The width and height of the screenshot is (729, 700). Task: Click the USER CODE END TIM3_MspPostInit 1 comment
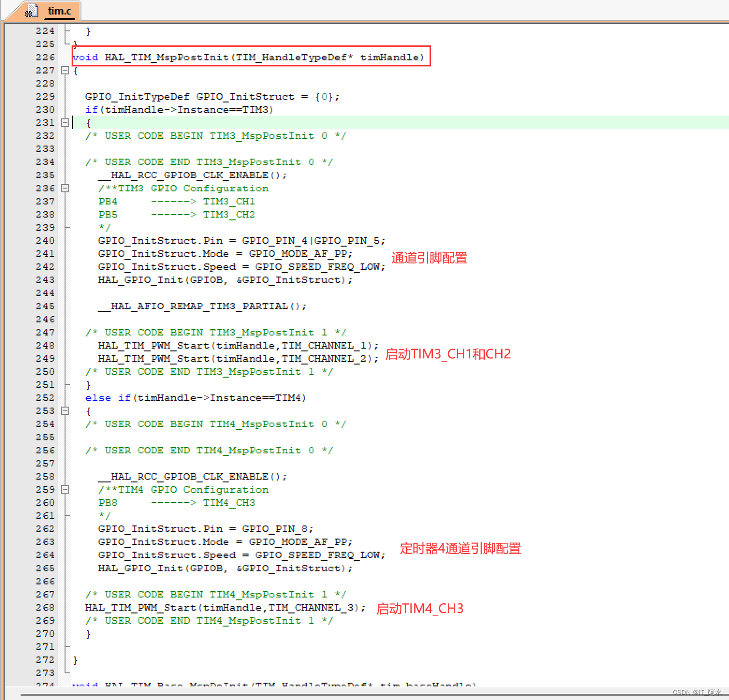click(209, 372)
